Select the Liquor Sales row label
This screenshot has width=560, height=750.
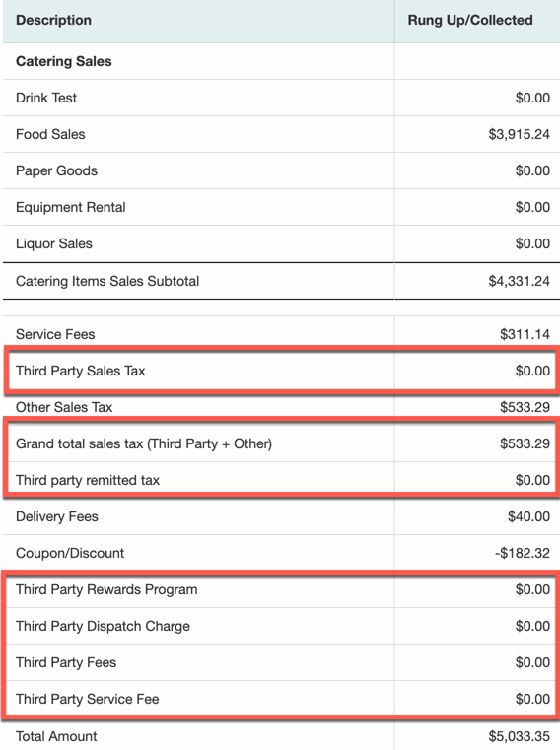tap(53, 243)
